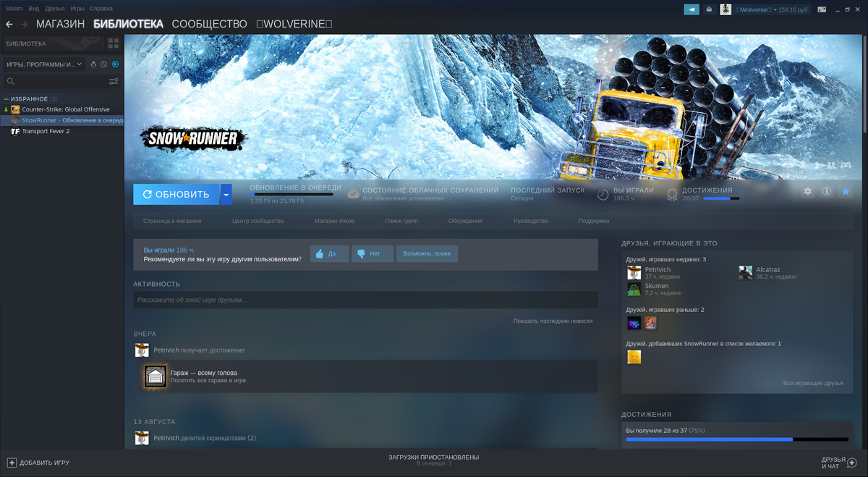Open the games and software filter dropdown
Image resolution: width=868 pixels, height=477 pixels.
[45, 64]
